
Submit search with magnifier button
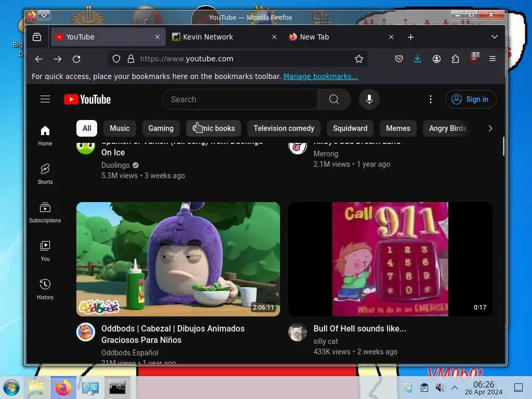pyautogui.click(x=334, y=99)
